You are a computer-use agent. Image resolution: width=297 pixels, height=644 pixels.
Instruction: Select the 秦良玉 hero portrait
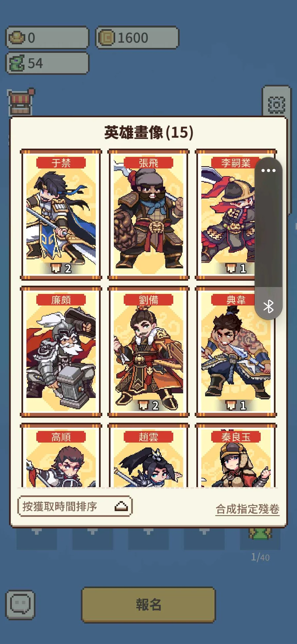[x=236, y=456]
